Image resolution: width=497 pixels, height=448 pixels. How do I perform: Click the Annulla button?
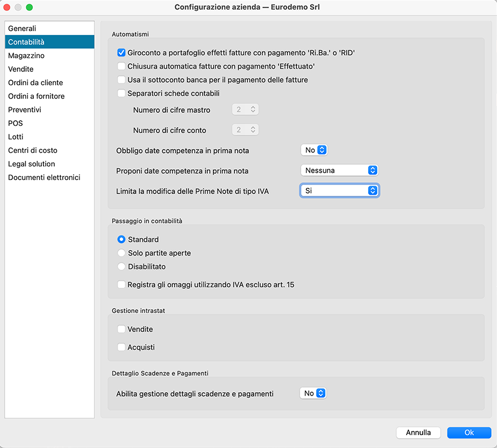pyautogui.click(x=418, y=433)
